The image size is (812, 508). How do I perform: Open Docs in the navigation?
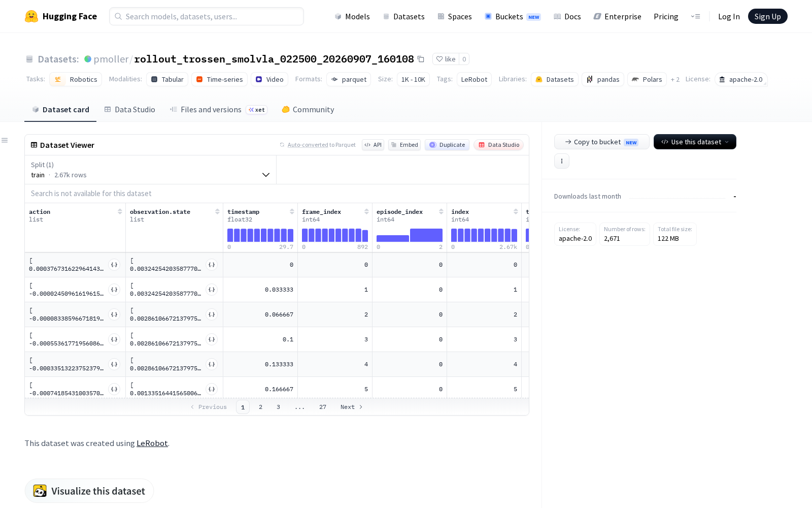(567, 16)
